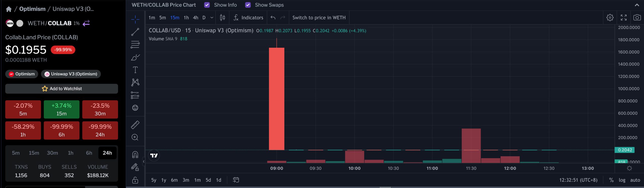Toggle percent scale mode

click(611, 180)
